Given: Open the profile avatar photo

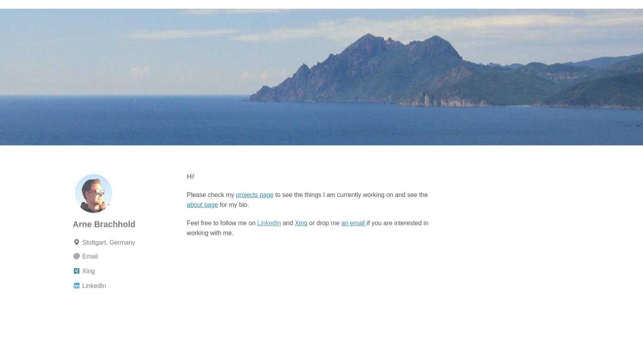Looking at the screenshot, I should [93, 194].
